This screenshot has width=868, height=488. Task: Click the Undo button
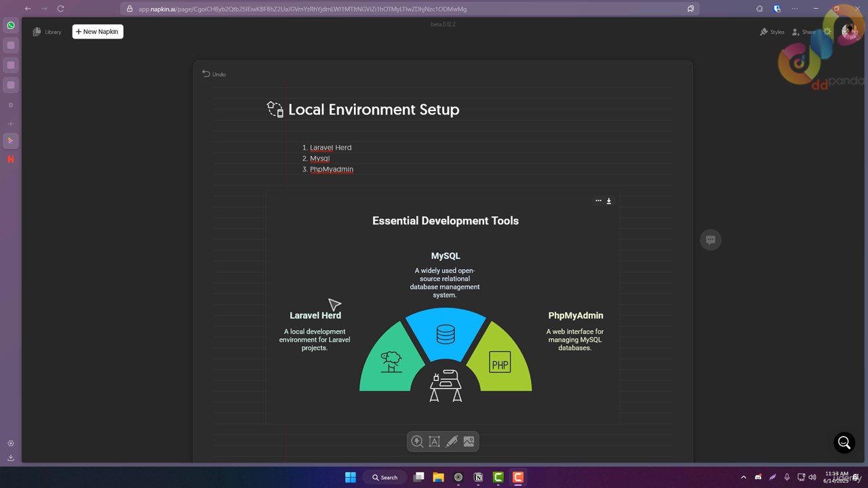point(214,74)
